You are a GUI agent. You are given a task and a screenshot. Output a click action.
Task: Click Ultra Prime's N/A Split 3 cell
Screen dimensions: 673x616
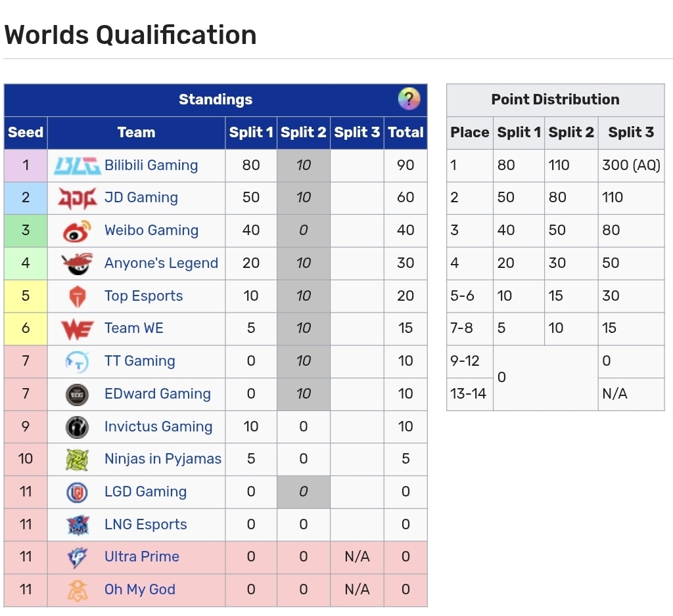(357, 557)
